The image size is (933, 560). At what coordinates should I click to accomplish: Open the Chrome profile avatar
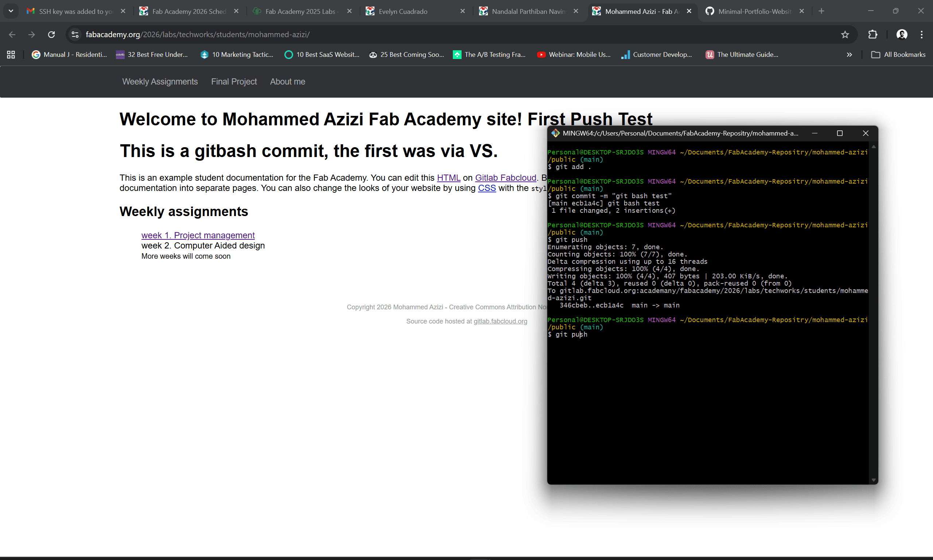(x=902, y=34)
